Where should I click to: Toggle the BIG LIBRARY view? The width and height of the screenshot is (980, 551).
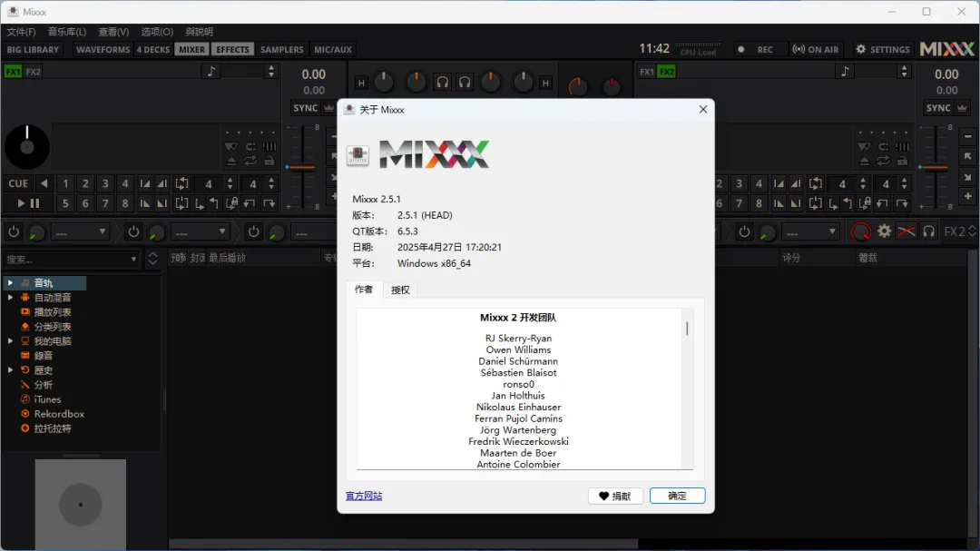point(33,49)
